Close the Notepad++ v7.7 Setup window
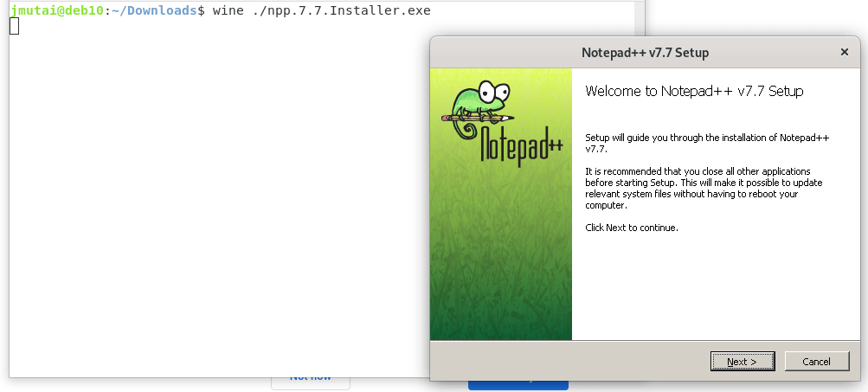 [844, 52]
